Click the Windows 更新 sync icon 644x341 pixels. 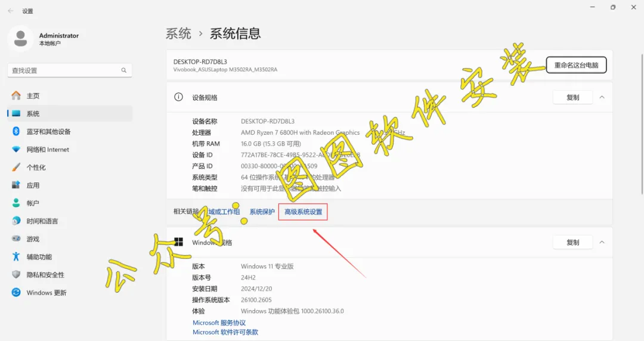coord(16,293)
